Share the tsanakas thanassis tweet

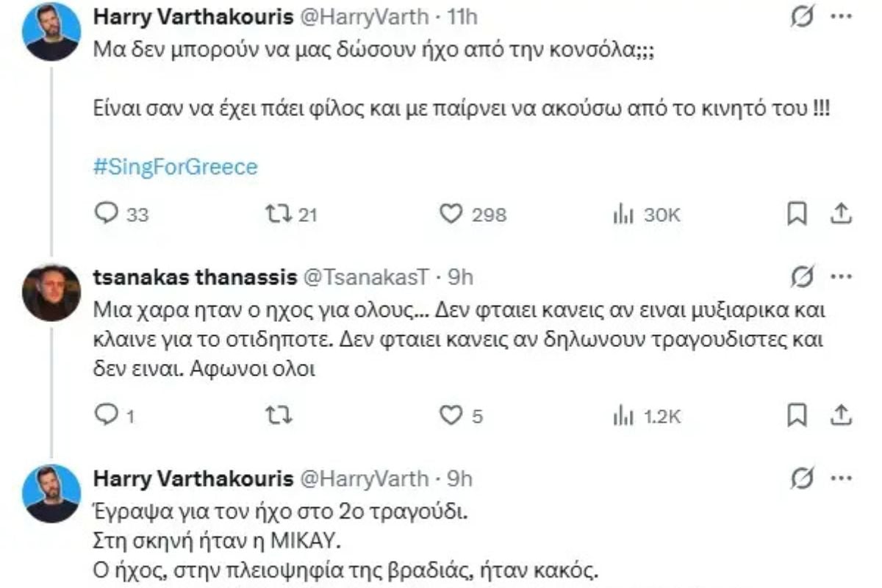click(x=842, y=416)
